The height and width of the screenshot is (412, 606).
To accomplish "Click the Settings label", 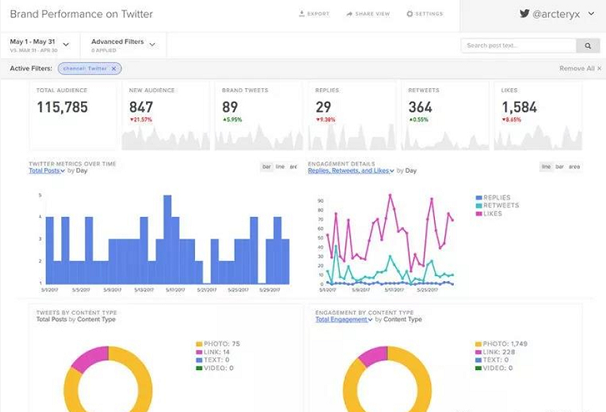I will tap(429, 14).
